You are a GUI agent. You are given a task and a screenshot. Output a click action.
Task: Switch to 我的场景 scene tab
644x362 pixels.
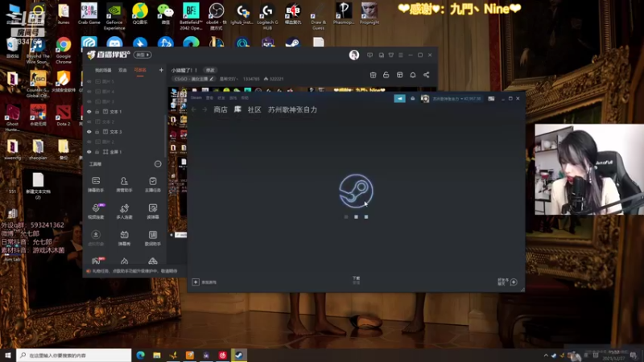103,70
